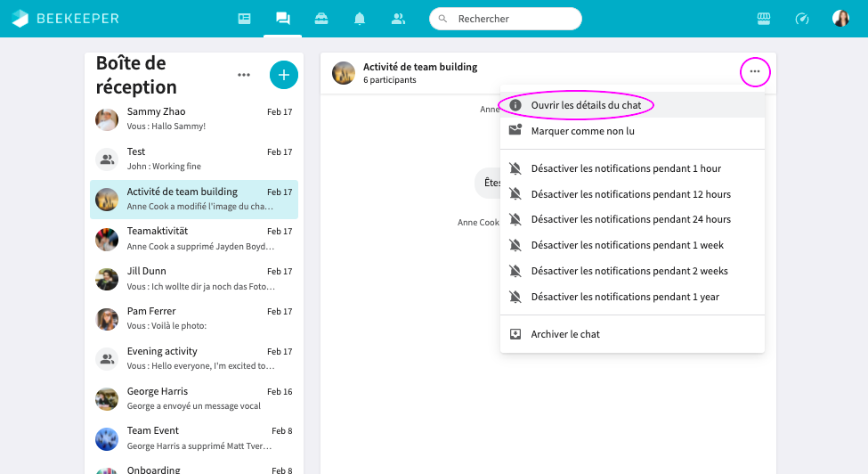
Task: Open the Activité de team building header avatar
Action: [344, 73]
